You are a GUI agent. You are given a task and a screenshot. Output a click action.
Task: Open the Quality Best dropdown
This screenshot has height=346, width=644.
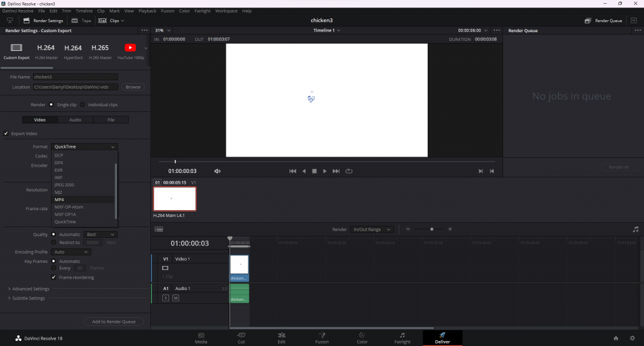pos(100,234)
